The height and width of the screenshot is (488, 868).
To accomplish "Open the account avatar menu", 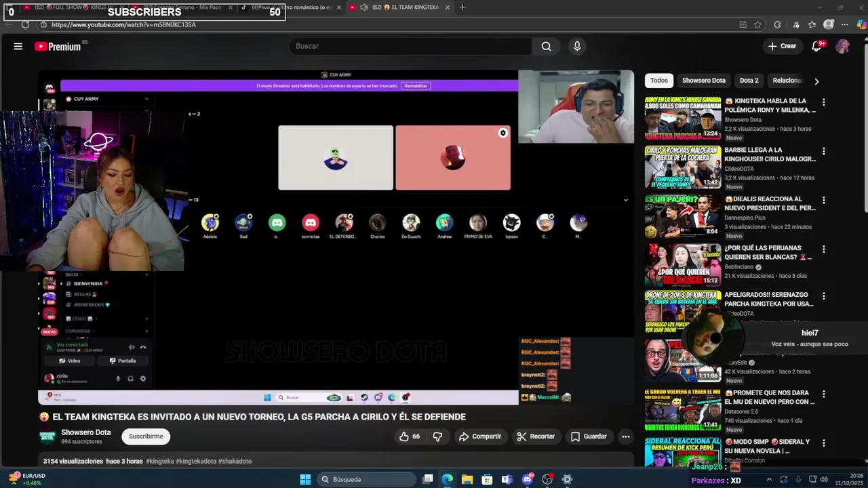I will pyautogui.click(x=842, y=46).
